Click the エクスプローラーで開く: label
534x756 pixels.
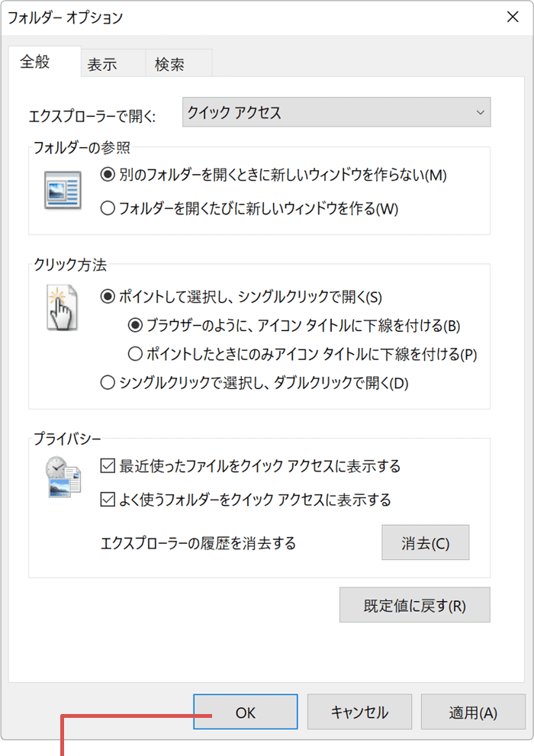92,116
